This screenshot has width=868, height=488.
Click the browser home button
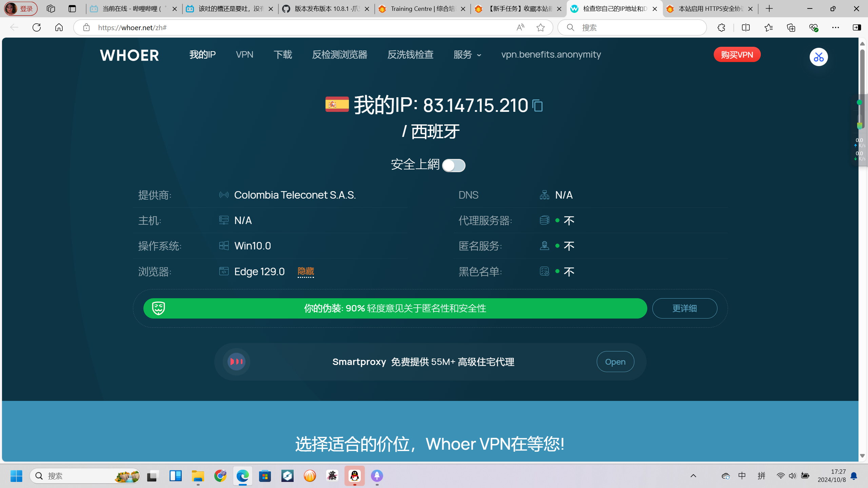click(59, 27)
